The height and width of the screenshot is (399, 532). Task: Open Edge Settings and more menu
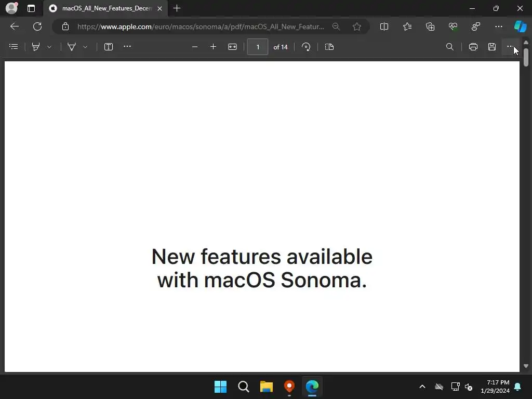click(x=498, y=26)
